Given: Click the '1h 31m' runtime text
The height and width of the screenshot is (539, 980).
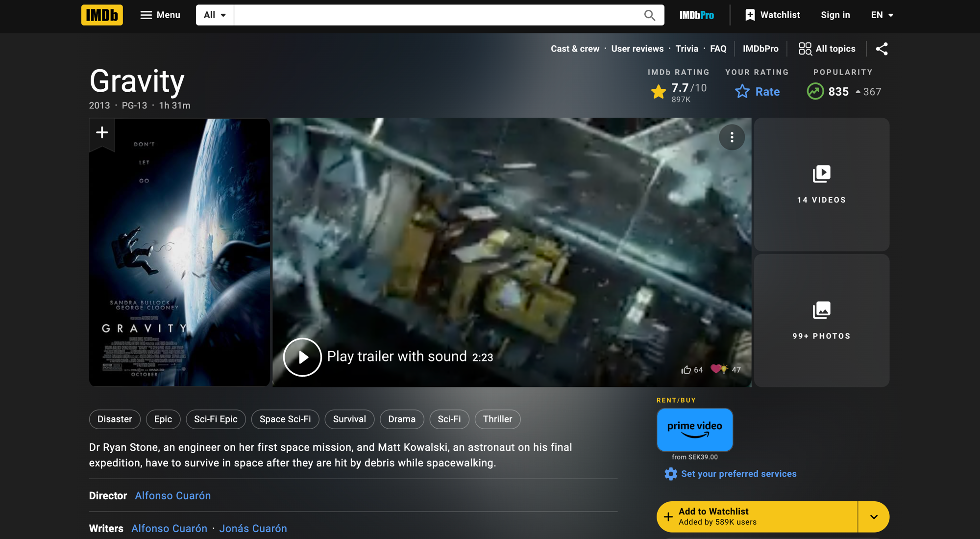Looking at the screenshot, I should pos(174,105).
